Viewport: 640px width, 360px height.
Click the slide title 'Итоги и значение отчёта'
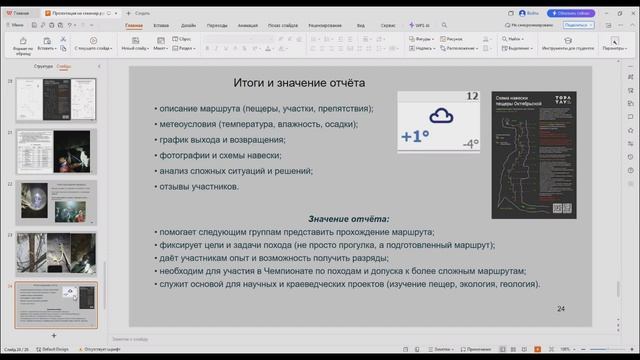click(x=299, y=83)
